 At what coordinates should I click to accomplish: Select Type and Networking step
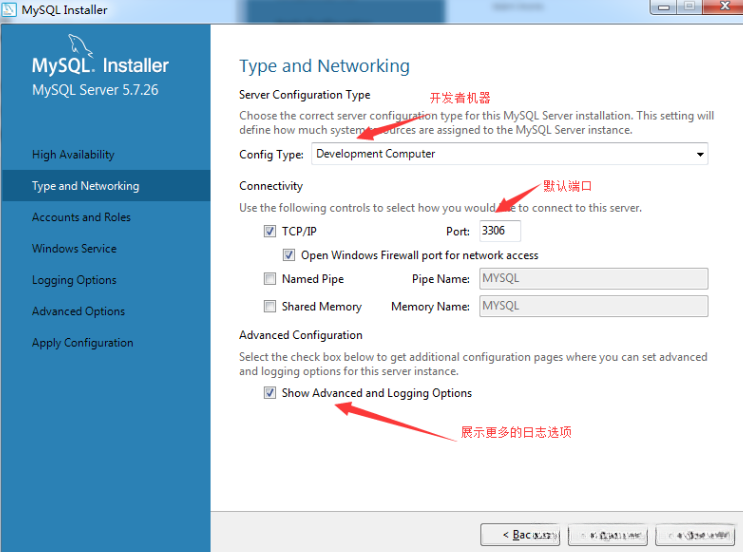(x=85, y=186)
